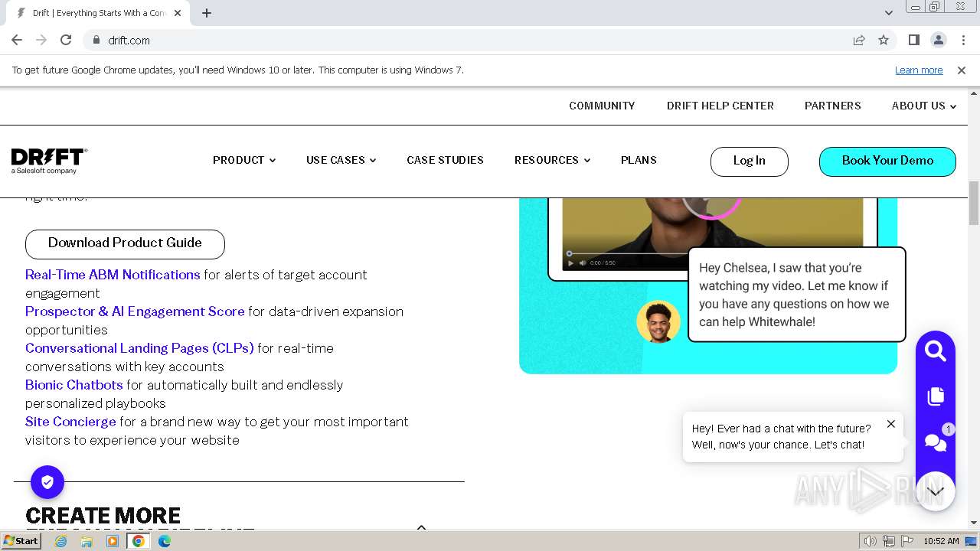Expand the USE CASES menu
The width and height of the screenshot is (980, 551).
click(x=341, y=160)
